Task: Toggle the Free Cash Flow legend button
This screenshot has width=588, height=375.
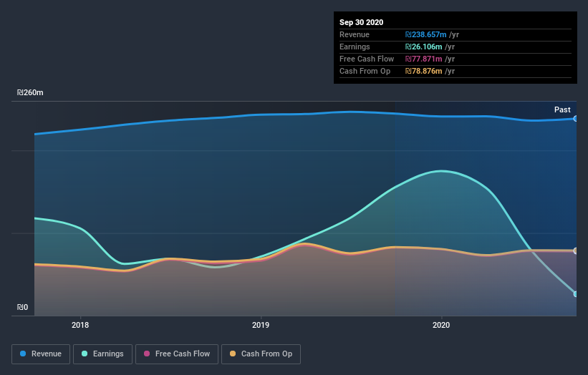Action: 177,354
